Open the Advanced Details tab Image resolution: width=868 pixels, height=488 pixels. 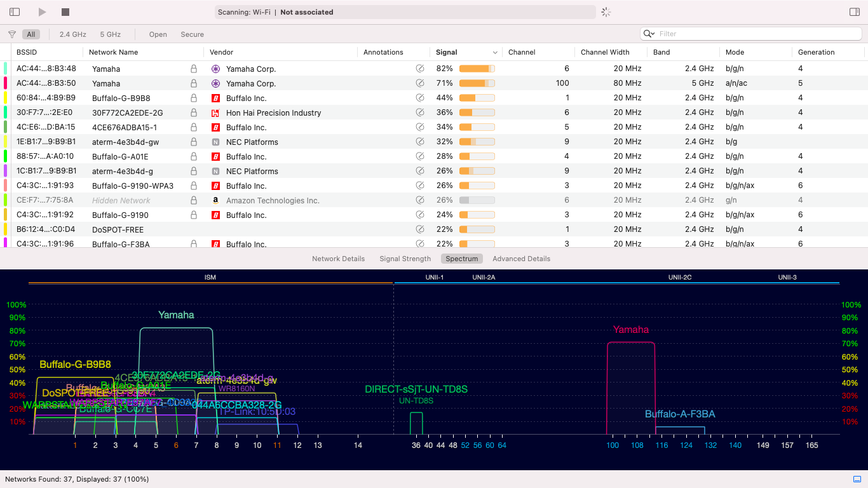pos(521,259)
